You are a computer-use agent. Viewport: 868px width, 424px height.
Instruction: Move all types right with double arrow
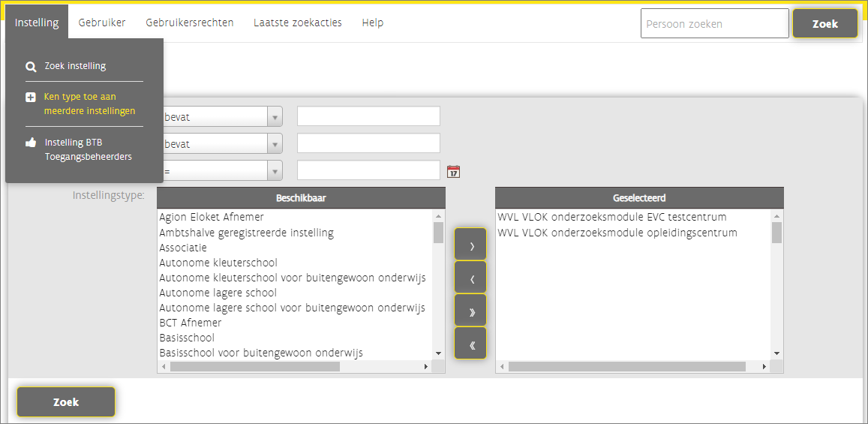470,311
